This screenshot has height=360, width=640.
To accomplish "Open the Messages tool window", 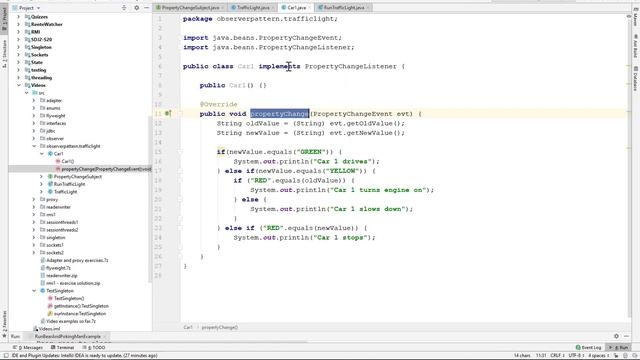I will pyautogui.click(x=28, y=348).
